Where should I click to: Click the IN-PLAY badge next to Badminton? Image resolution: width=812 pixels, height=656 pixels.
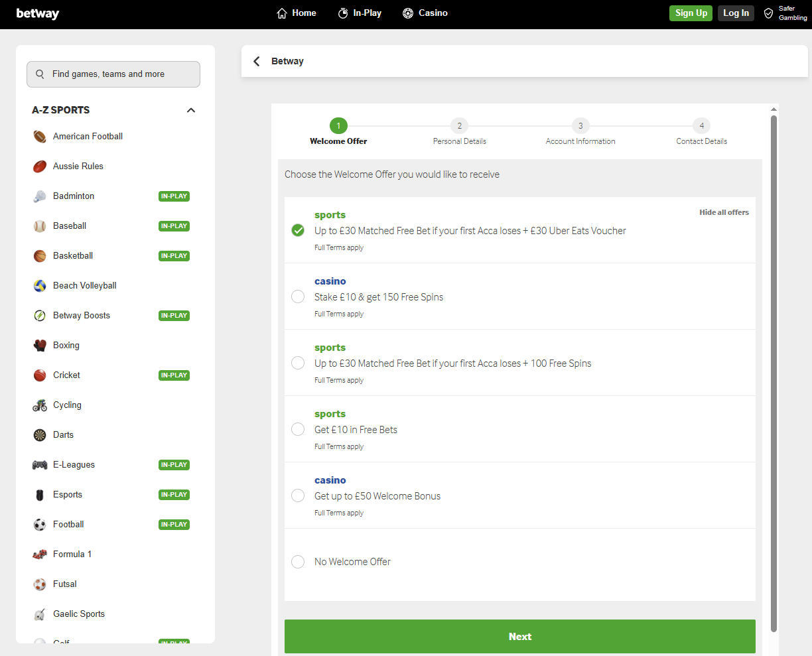[174, 196]
